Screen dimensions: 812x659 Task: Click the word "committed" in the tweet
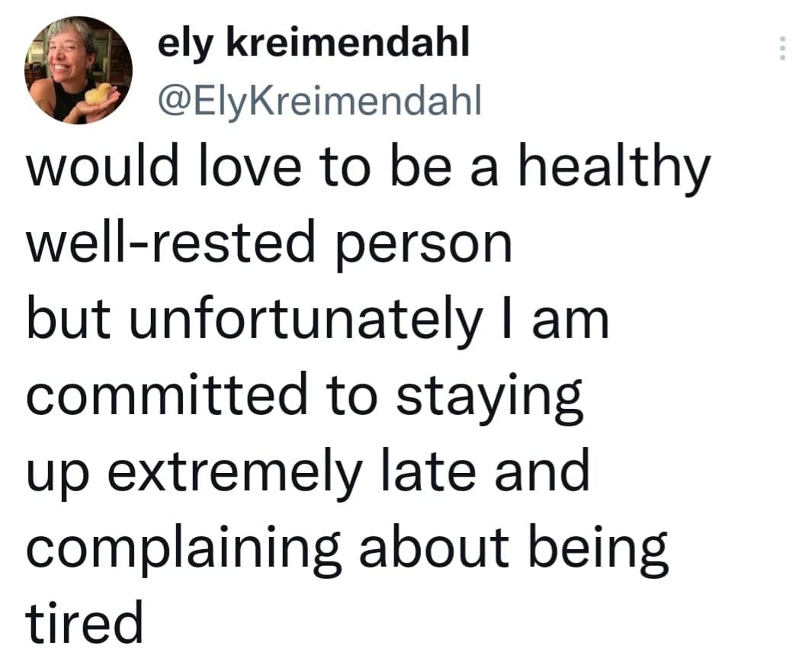167,395
